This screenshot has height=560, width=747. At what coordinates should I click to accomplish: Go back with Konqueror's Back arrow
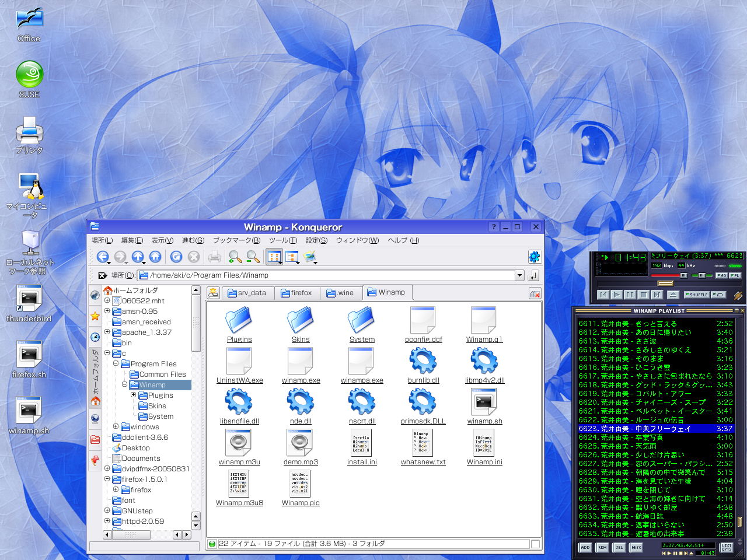click(103, 257)
